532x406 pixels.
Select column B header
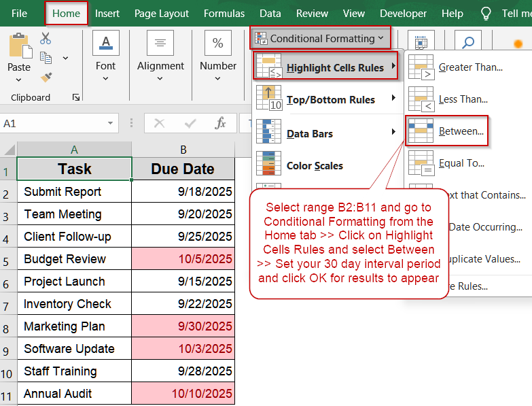pyautogui.click(x=183, y=150)
